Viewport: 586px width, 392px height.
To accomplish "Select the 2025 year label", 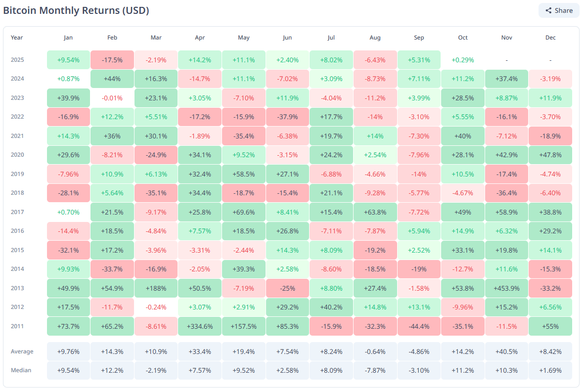I will (x=18, y=59).
